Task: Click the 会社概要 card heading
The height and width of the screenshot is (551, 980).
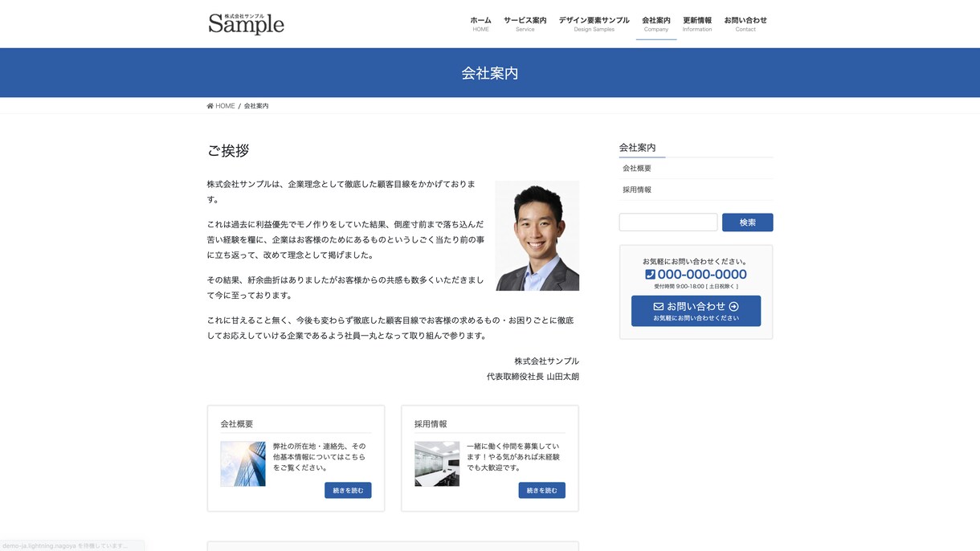Action: tap(237, 424)
